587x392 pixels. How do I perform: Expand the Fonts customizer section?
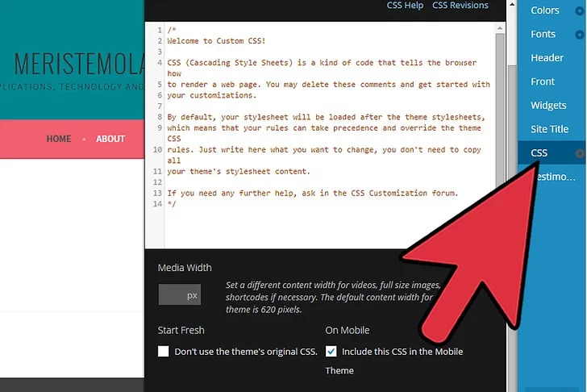pyautogui.click(x=543, y=34)
